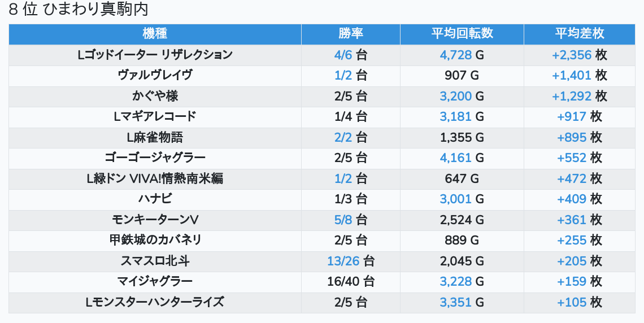Screen dimensions: 644x323
Task: Sort by the 機種 column header
Action: (x=155, y=34)
